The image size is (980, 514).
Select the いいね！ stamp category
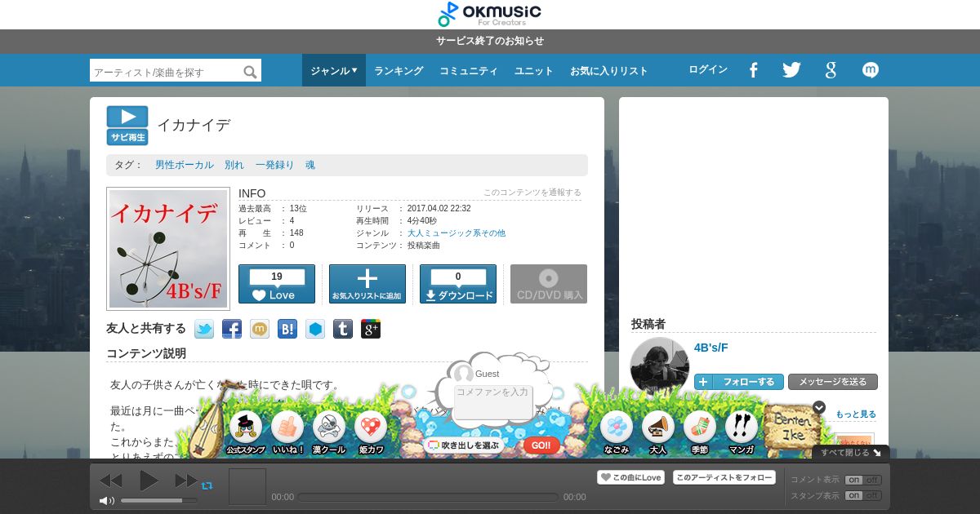287,432
